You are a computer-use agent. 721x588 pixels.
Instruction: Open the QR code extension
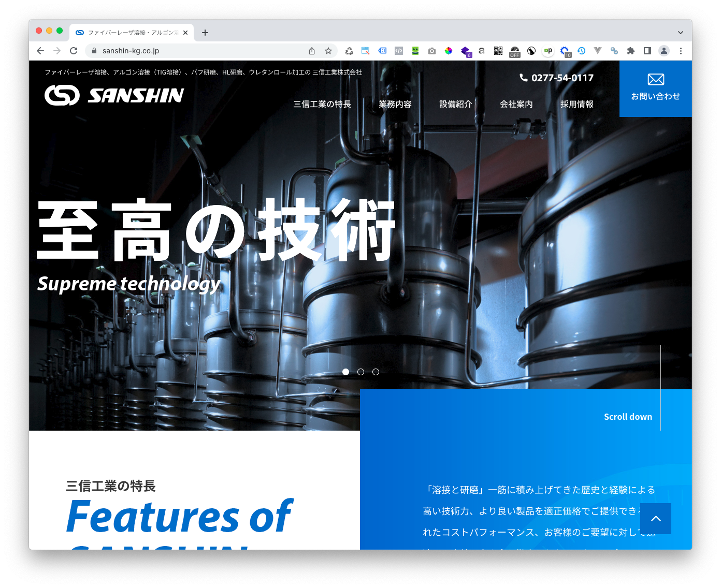pyautogui.click(x=498, y=51)
